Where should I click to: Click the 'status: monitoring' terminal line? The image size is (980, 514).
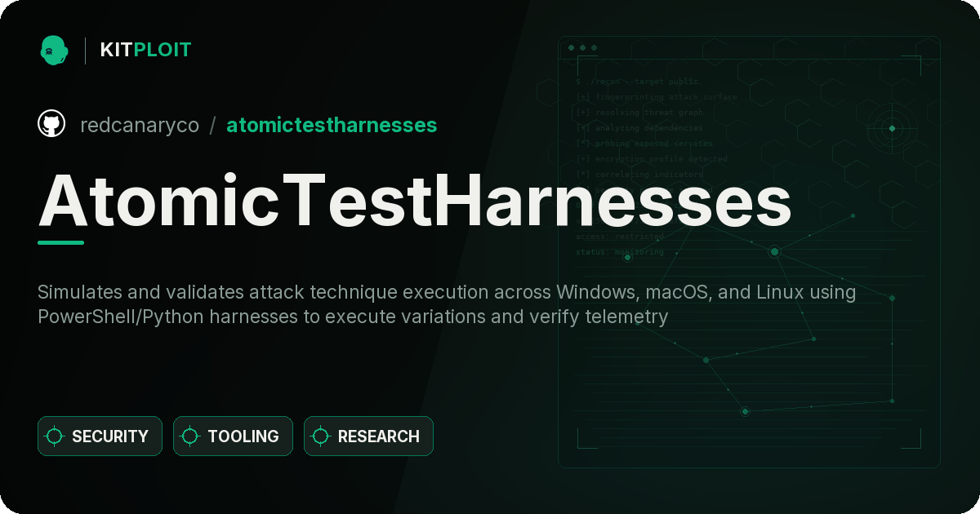620,252
